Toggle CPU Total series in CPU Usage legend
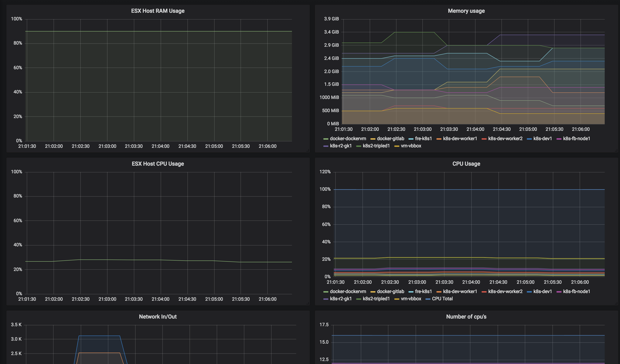 pyautogui.click(x=442, y=299)
